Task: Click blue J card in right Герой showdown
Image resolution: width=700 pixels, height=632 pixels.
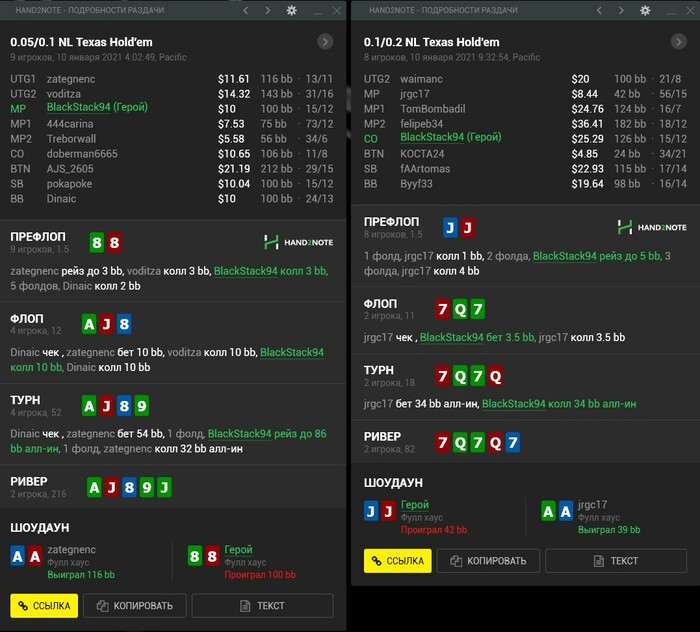Action: coord(371,511)
